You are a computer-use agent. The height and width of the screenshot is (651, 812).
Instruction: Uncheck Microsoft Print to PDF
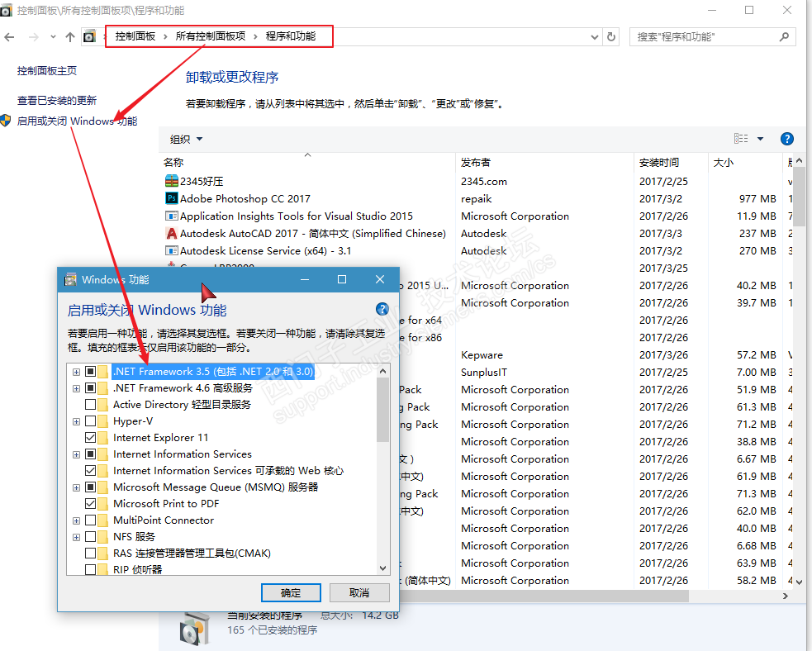pyautogui.click(x=90, y=503)
